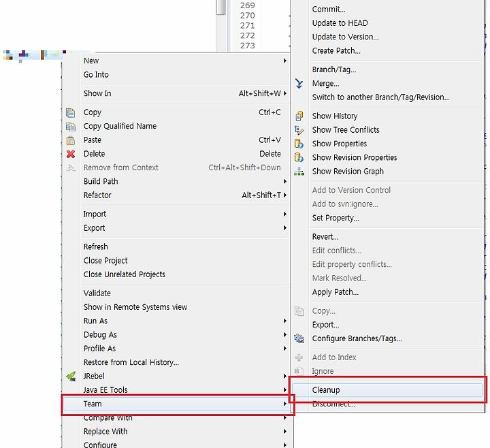
Task: Click the Show History label
Action: coord(335,116)
